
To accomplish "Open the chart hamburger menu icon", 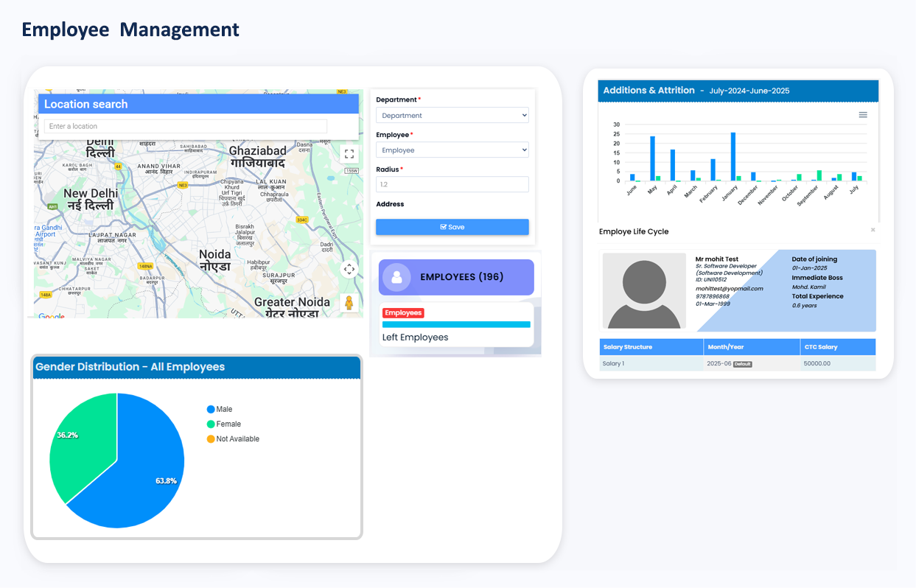I will (863, 115).
